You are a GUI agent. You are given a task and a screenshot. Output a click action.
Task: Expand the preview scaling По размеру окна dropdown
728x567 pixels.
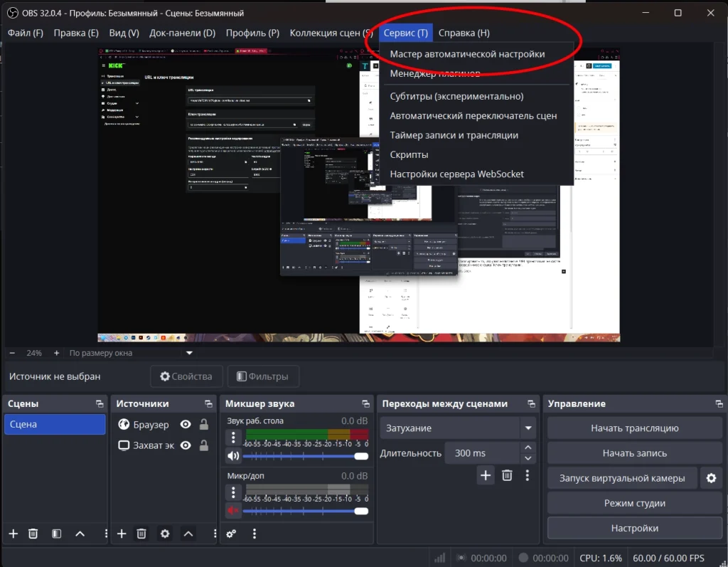(x=189, y=353)
